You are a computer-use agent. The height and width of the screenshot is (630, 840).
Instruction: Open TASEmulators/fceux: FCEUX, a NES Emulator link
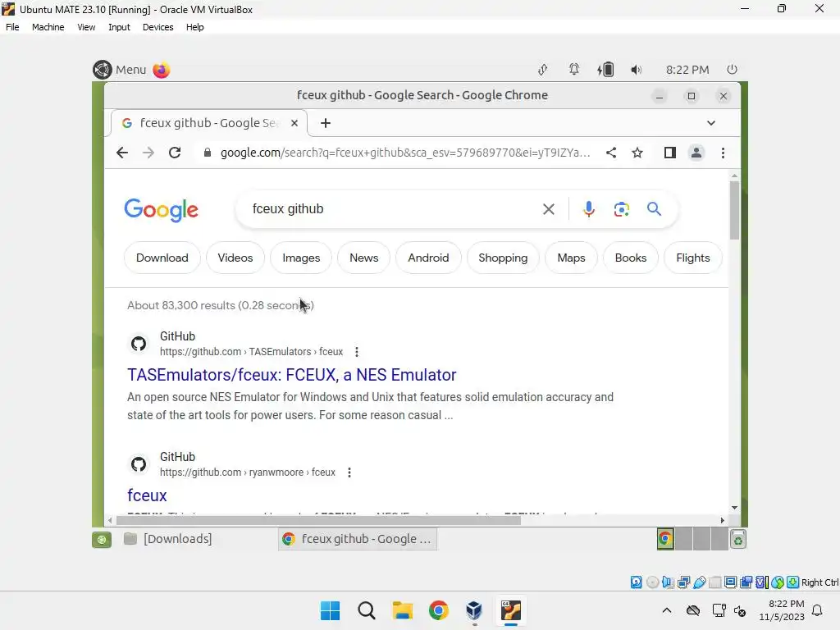point(291,375)
